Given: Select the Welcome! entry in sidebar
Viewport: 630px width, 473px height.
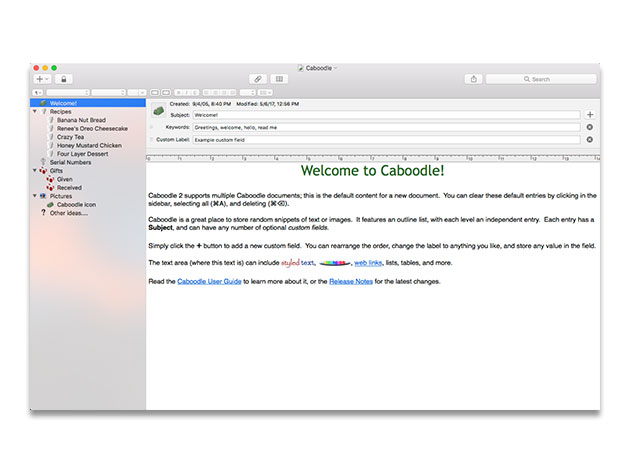Looking at the screenshot, I should pyautogui.click(x=88, y=103).
